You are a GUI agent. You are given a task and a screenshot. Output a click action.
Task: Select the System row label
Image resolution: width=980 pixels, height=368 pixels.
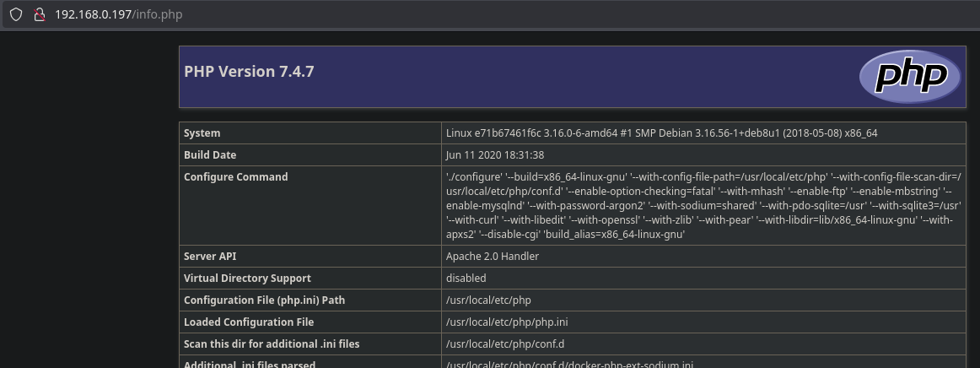tap(202, 133)
